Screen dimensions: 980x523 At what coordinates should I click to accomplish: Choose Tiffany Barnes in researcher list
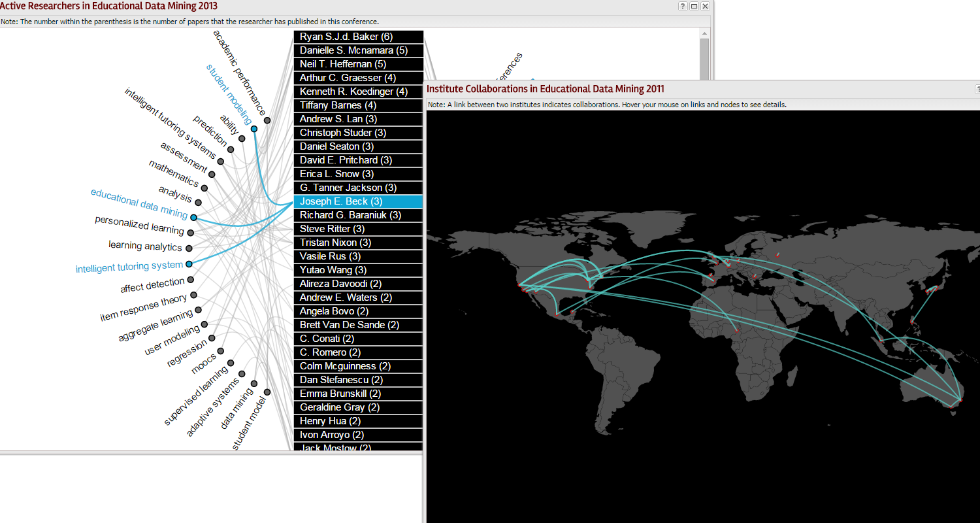(358, 105)
